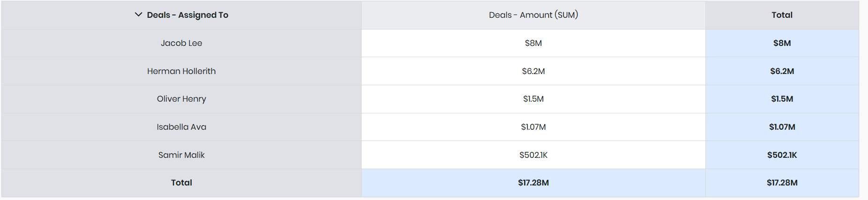
Task: Open Jacob Lee's $8M amount cell
Action: tap(533, 43)
